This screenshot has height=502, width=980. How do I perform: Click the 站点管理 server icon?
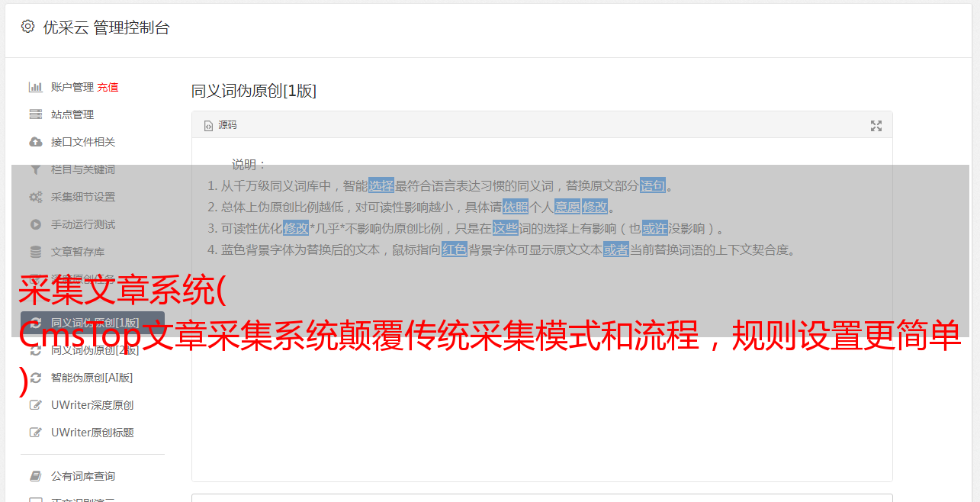35,114
